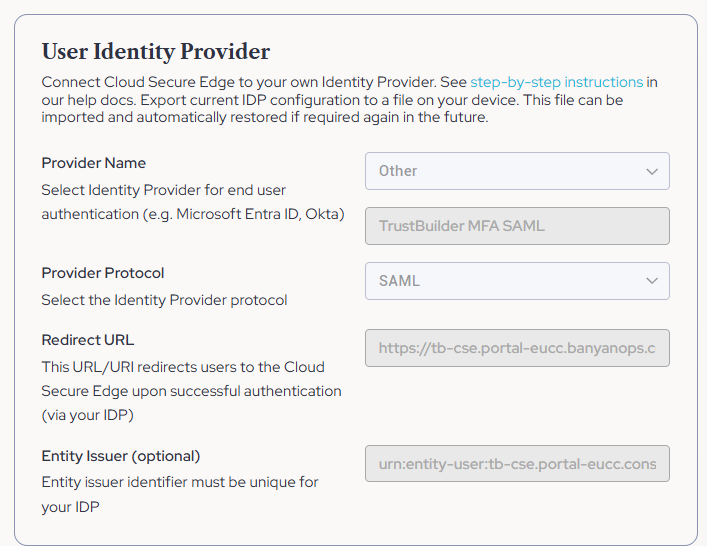This screenshot has width=707, height=546.
Task: Click the Provider Protocol label
Action: click(x=102, y=273)
